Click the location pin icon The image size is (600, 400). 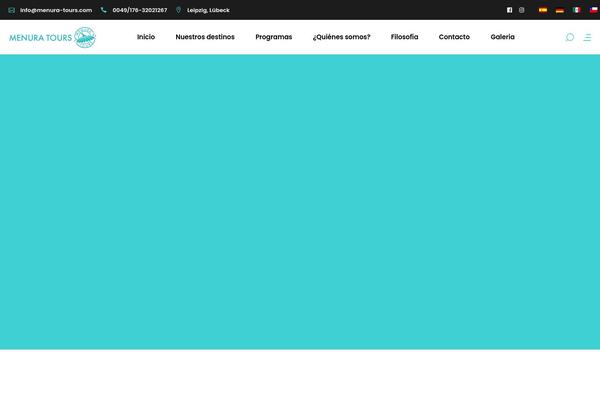(178, 10)
